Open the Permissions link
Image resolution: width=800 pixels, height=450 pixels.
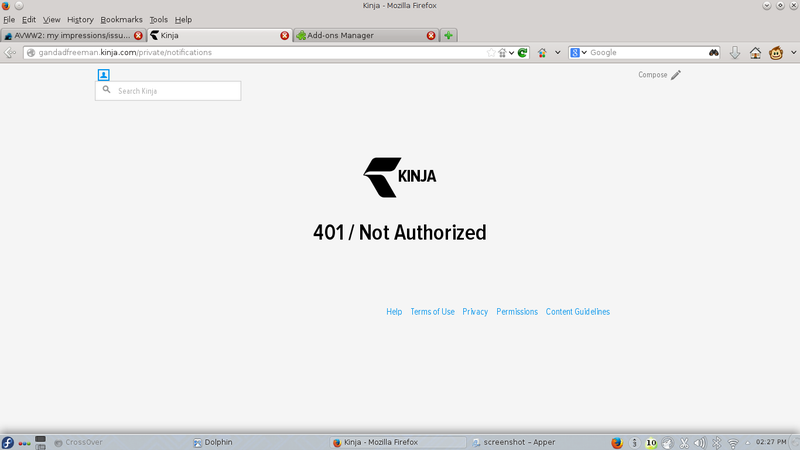(517, 312)
